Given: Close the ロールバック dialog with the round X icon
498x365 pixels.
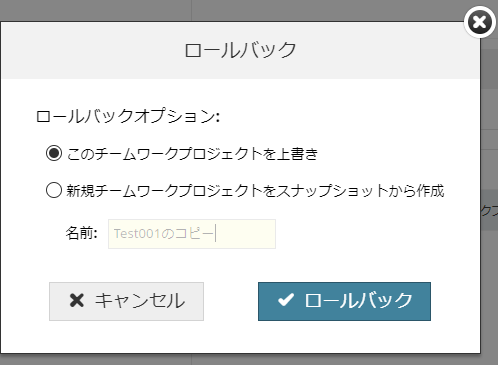Looking at the screenshot, I should click(x=480, y=22).
